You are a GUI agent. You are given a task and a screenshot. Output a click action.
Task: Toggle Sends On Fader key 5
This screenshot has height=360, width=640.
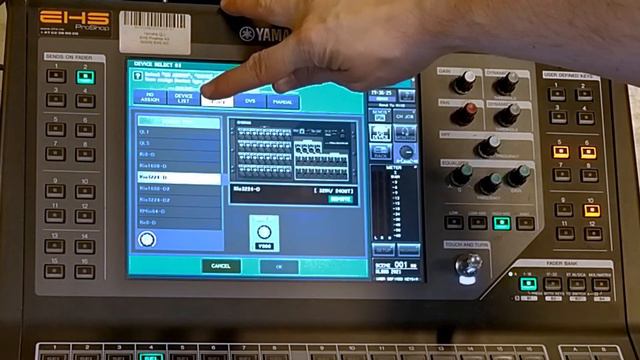coord(56,129)
